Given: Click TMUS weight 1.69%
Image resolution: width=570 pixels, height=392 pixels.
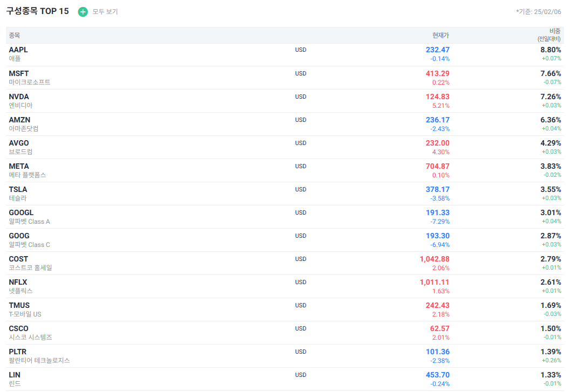Looking at the screenshot, I should pos(551,306).
